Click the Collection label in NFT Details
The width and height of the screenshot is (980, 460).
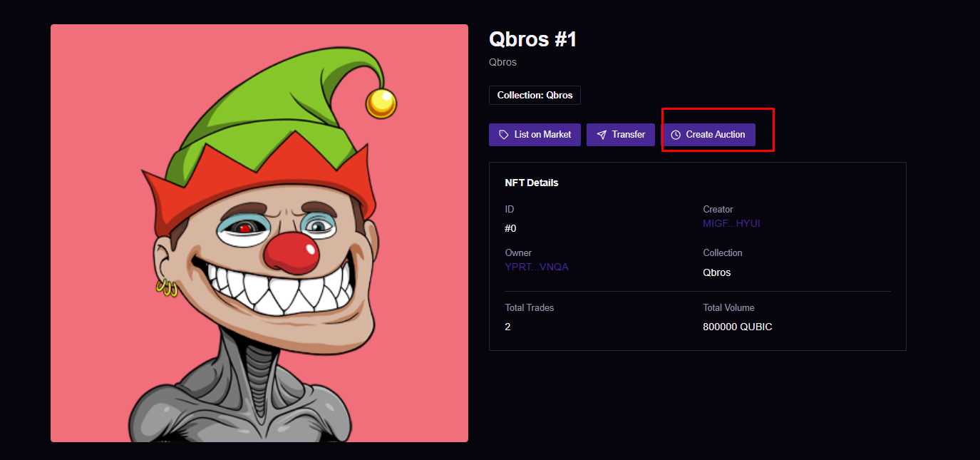[723, 253]
